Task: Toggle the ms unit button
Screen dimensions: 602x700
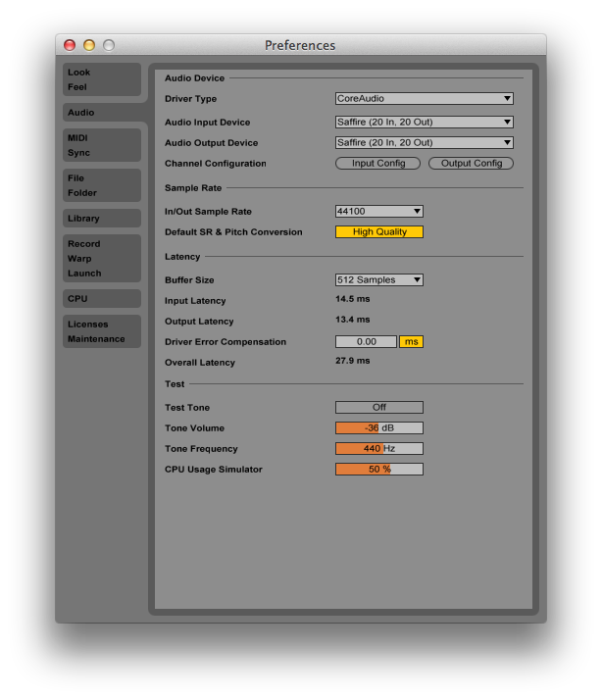Action: pyautogui.click(x=412, y=341)
